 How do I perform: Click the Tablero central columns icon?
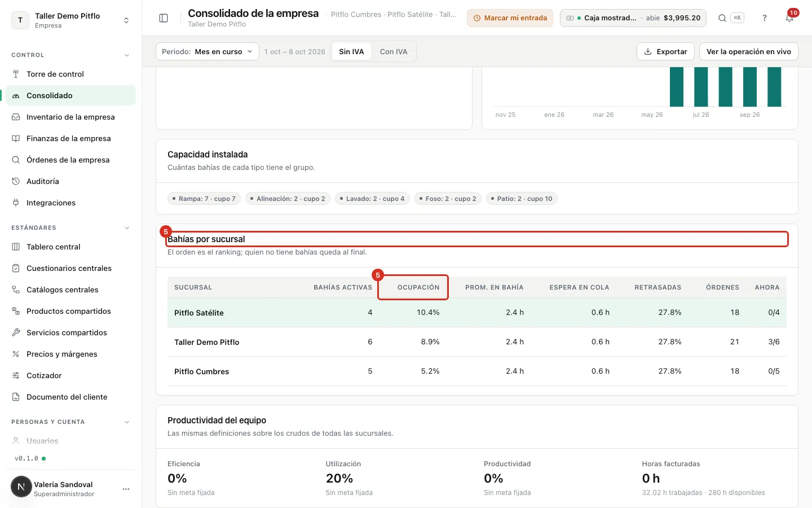pyautogui.click(x=16, y=247)
